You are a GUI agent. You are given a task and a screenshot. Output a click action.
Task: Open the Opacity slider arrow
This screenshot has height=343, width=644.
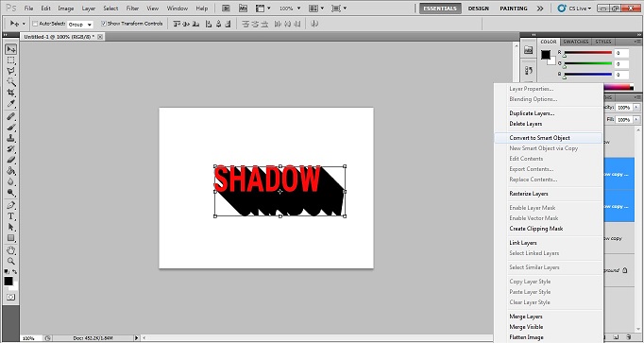tap(636, 107)
